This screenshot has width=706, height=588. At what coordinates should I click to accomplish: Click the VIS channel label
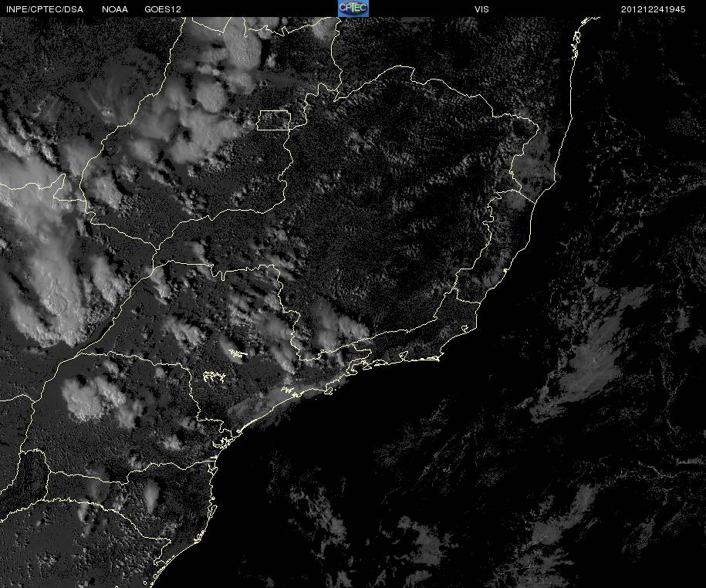[x=481, y=9]
